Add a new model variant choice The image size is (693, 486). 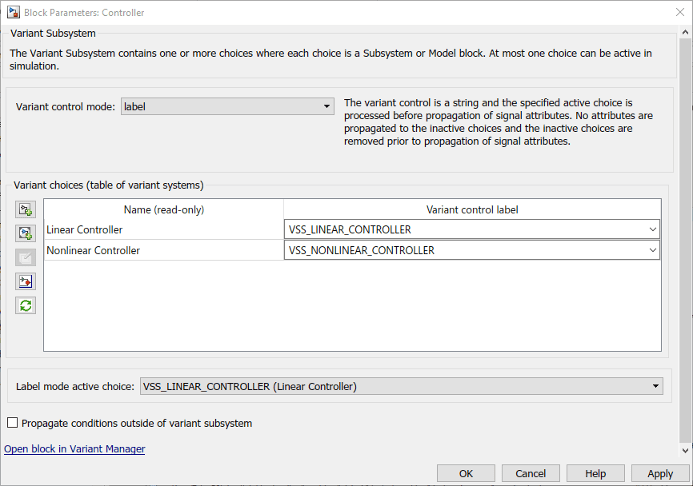(x=26, y=233)
